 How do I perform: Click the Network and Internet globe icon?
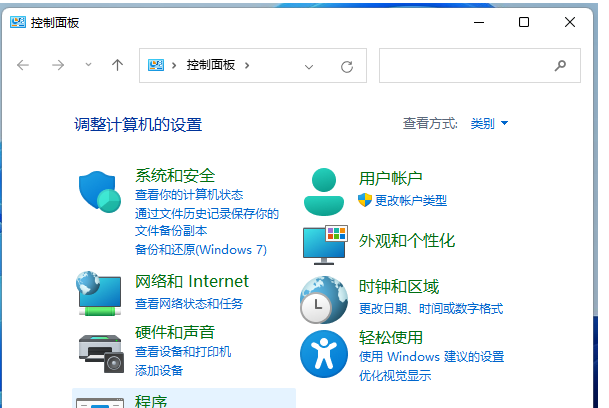(99, 293)
